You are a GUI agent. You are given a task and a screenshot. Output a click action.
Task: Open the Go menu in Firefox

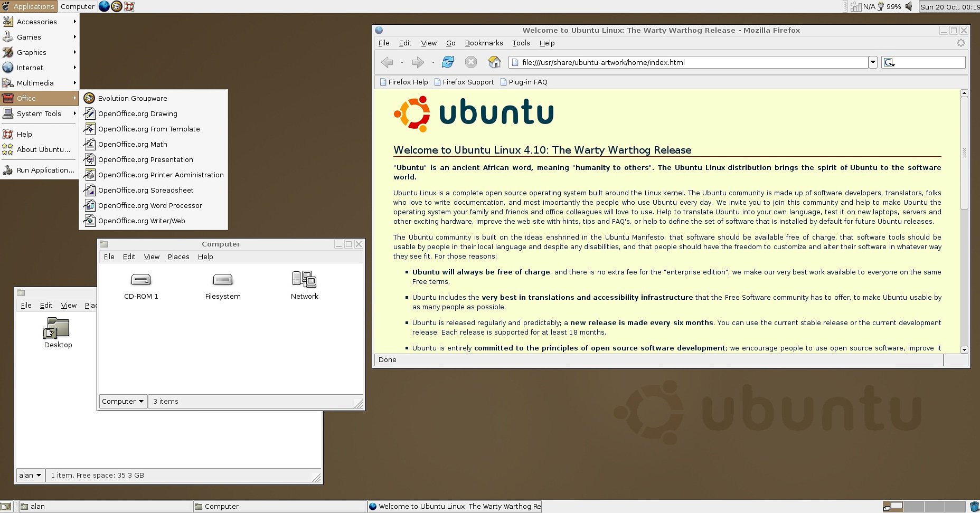(450, 43)
